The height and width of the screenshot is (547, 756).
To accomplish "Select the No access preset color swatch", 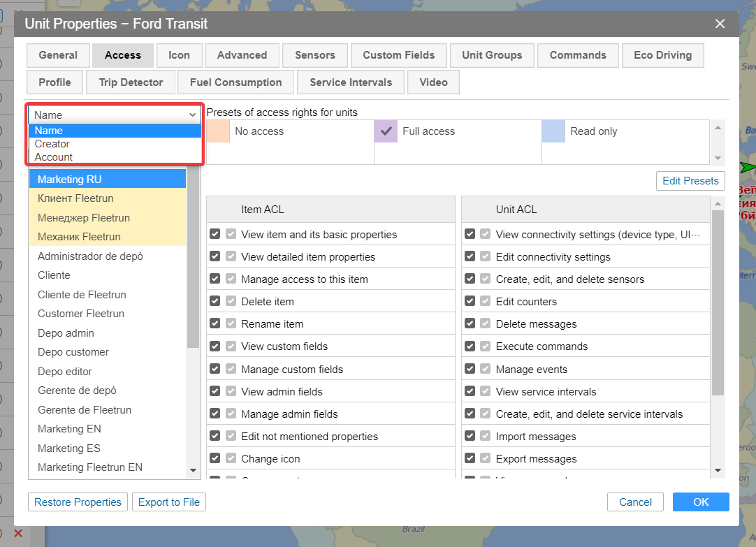I will [217, 131].
